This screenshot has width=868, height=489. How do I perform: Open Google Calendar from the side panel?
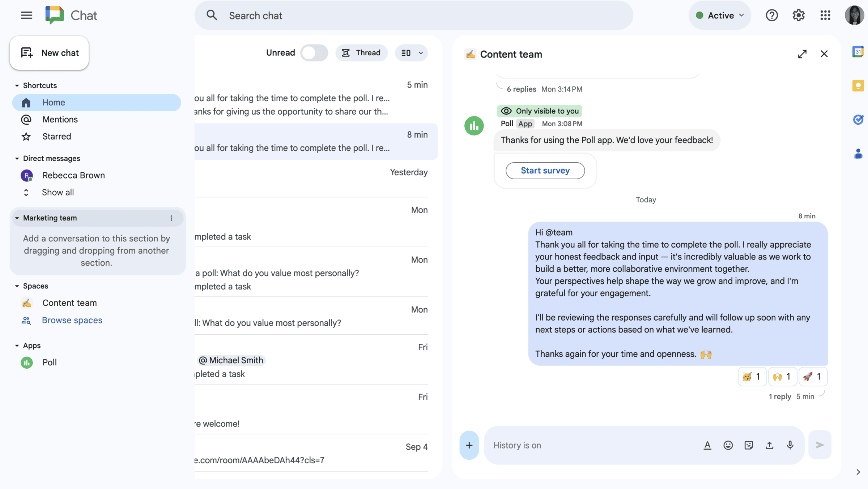(x=858, y=52)
